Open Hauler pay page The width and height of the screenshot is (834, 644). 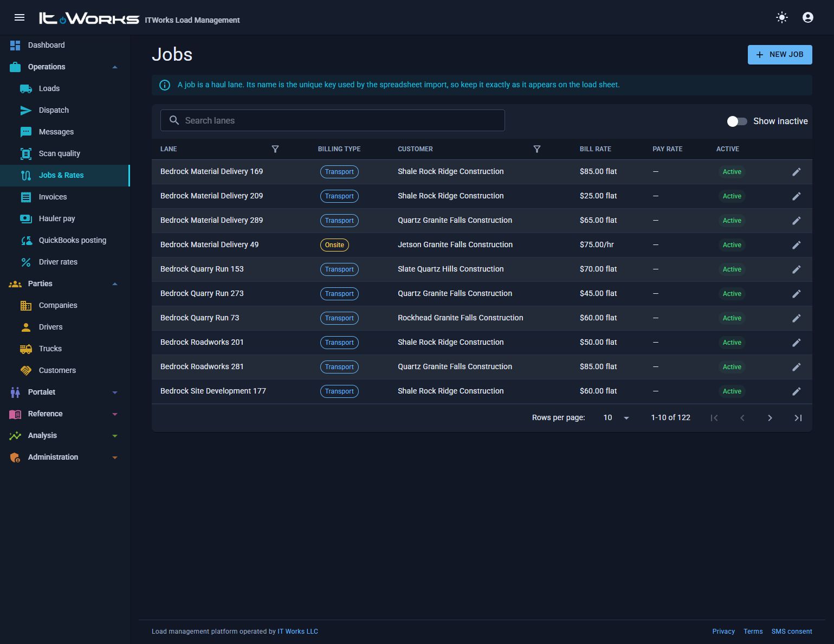(x=65, y=219)
